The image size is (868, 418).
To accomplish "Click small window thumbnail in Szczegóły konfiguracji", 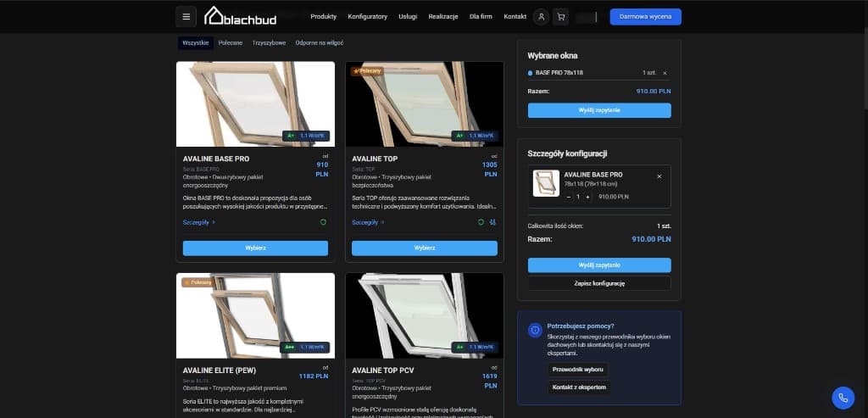I will coord(546,183).
